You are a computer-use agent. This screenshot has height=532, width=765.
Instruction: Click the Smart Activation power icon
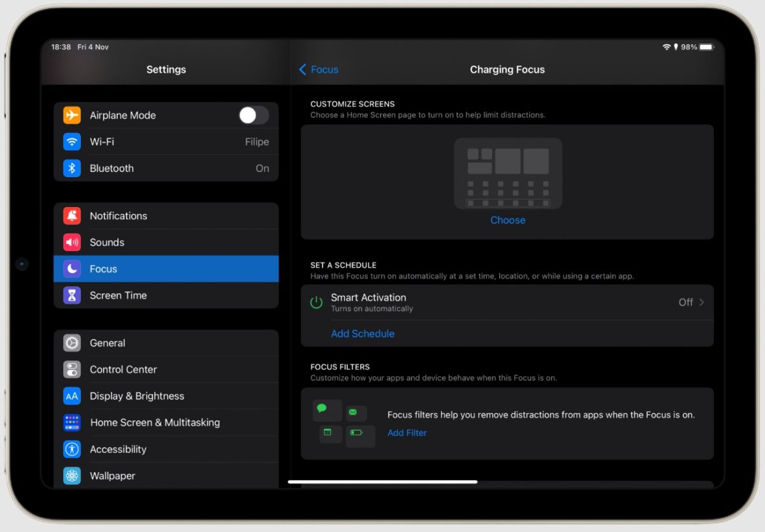click(316, 303)
